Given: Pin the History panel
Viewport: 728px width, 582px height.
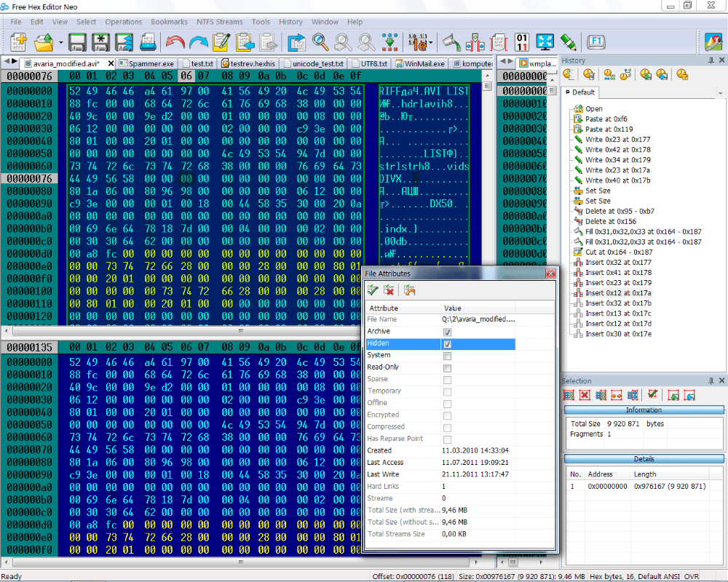Looking at the screenshot, I should click(711, 60).
